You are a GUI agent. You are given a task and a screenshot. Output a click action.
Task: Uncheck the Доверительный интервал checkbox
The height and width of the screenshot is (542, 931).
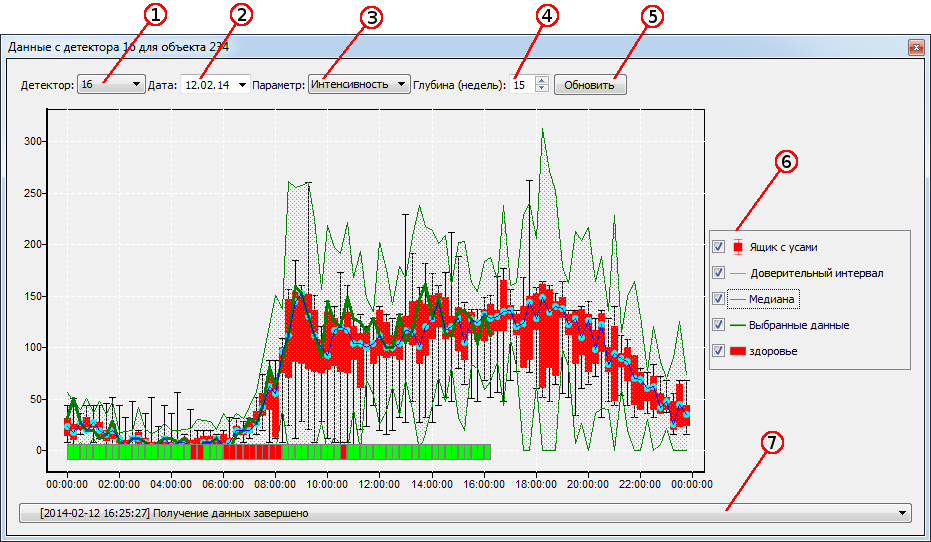coord(718,273)
